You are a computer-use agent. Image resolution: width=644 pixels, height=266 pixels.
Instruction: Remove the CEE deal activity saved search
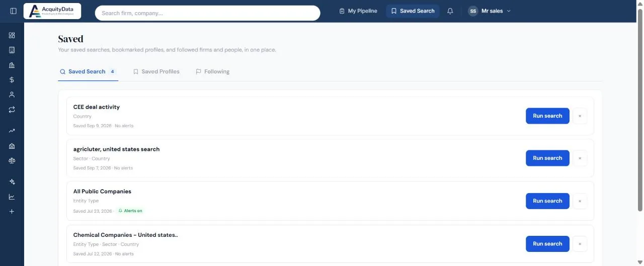(580, 116)
